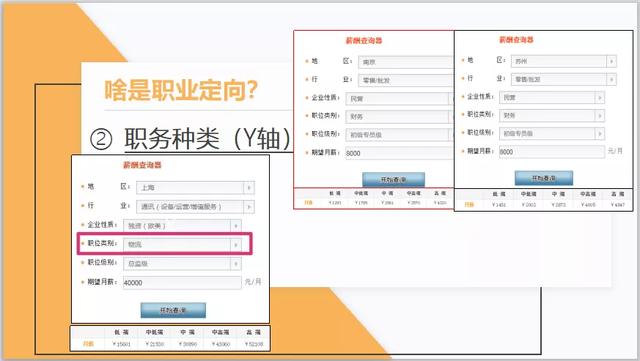640x361 pixels.
Task: Click 开始查询 button in 苏州 panel
Action: point(544,178)
